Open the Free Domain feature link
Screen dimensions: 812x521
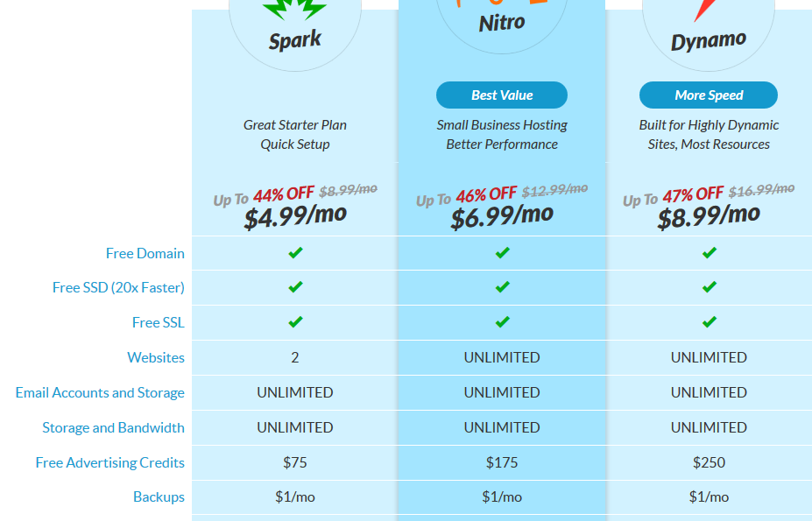(x=145, y=253)
